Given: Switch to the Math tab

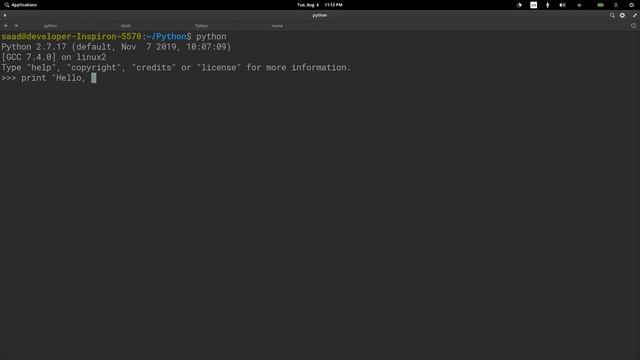Looking at the screenshot, I should (x=126, y=26).
